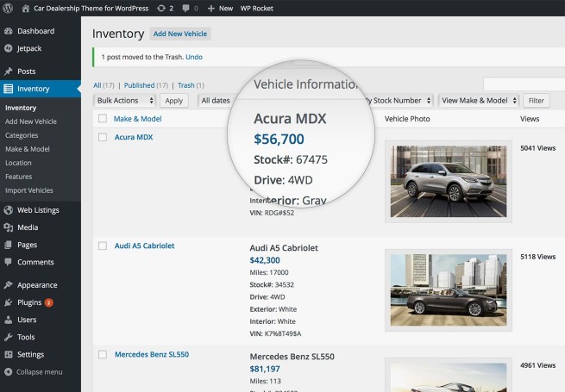The image size is (565, 392).
Task: Click the Audi Stock#: 34532 text
Action: point(272,284)
